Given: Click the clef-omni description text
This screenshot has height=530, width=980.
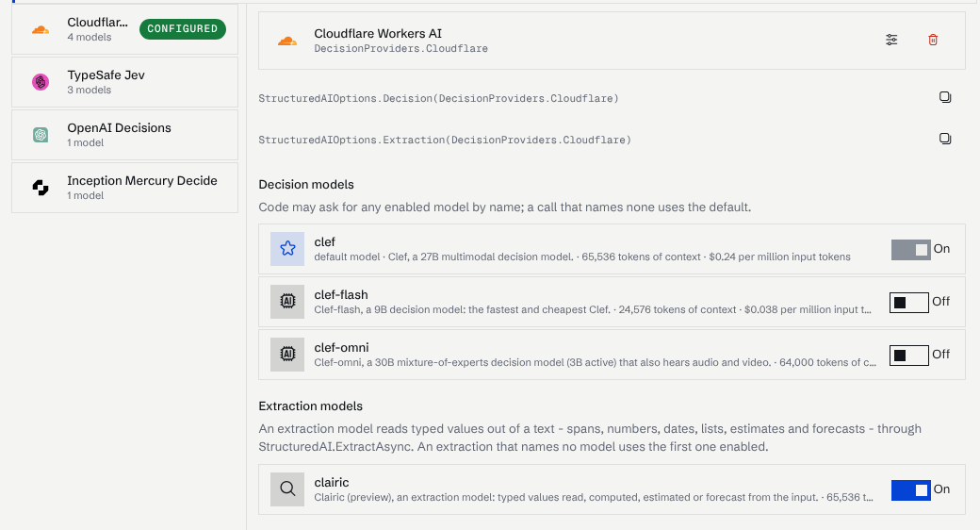Looking at the screenshot, I should coord(595,362).
